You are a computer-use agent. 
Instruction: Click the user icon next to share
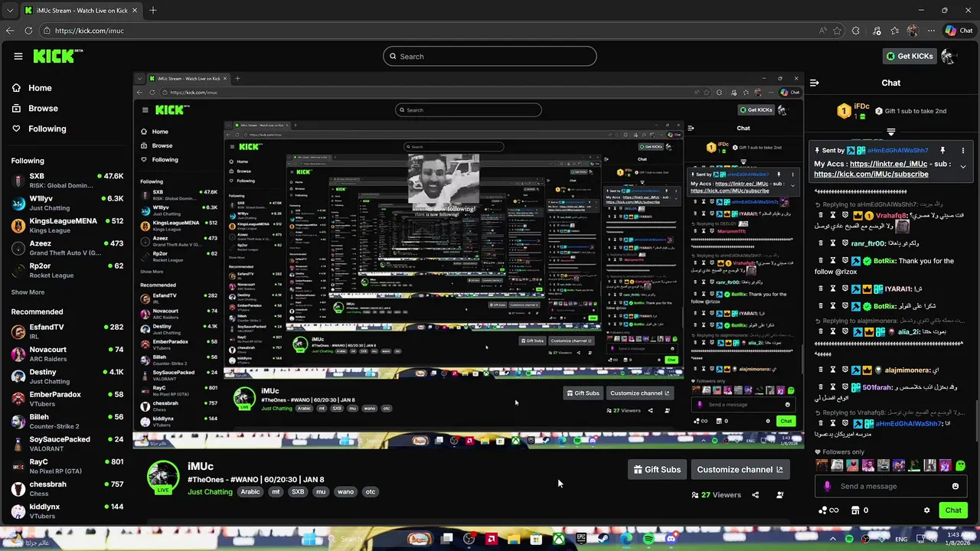(x=780, y=495)
